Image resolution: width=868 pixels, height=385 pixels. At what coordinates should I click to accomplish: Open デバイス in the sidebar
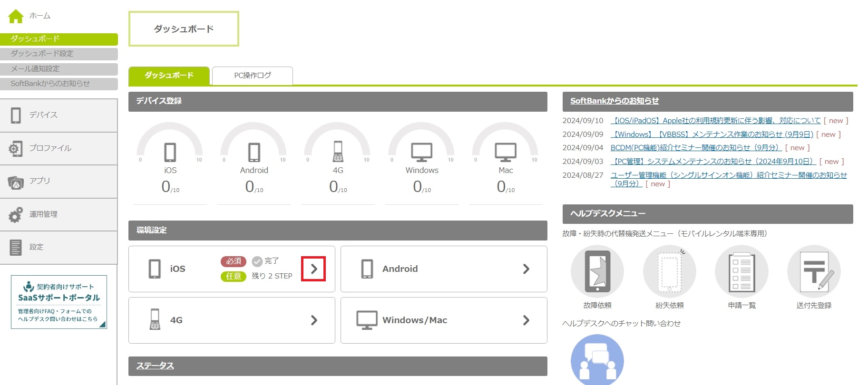[x=59, y=115]
